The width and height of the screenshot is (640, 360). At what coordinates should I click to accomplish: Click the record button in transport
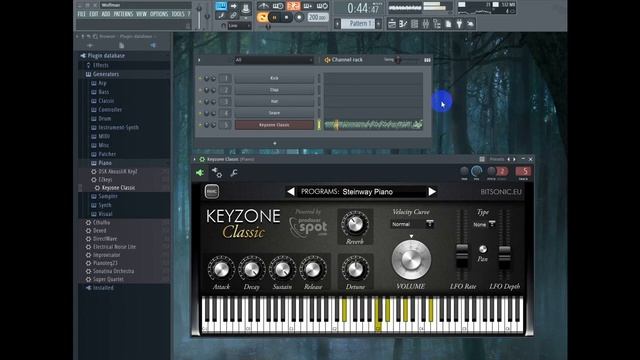(299, 18)
